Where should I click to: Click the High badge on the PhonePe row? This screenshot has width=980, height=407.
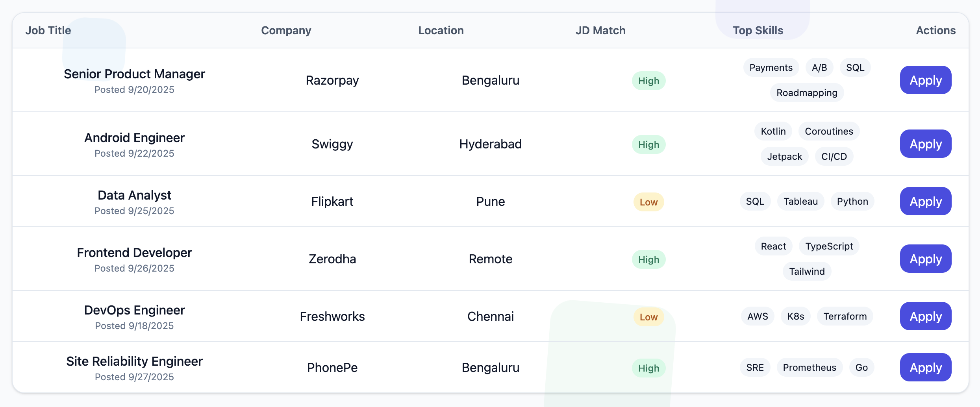click(648, 368)
